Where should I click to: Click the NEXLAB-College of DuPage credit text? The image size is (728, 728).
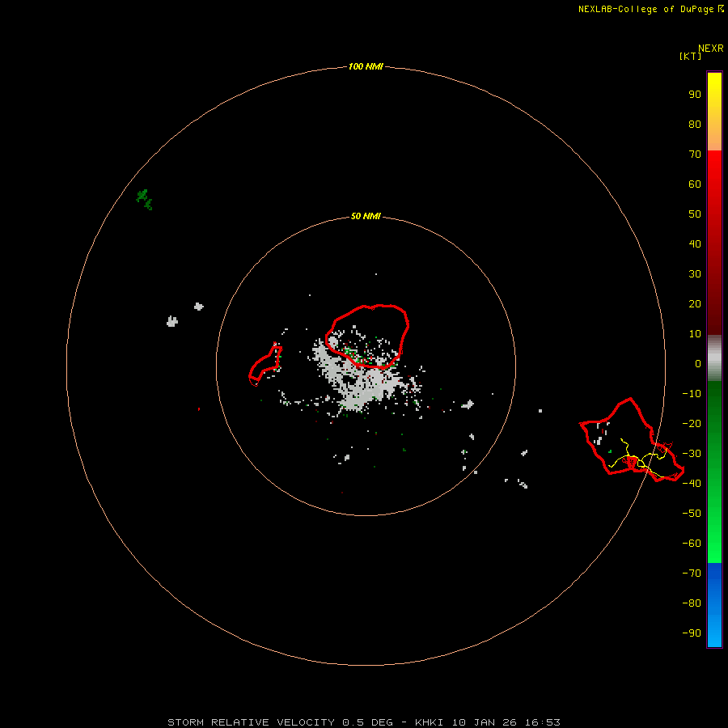pyautogui.click(x=651, y=9)
